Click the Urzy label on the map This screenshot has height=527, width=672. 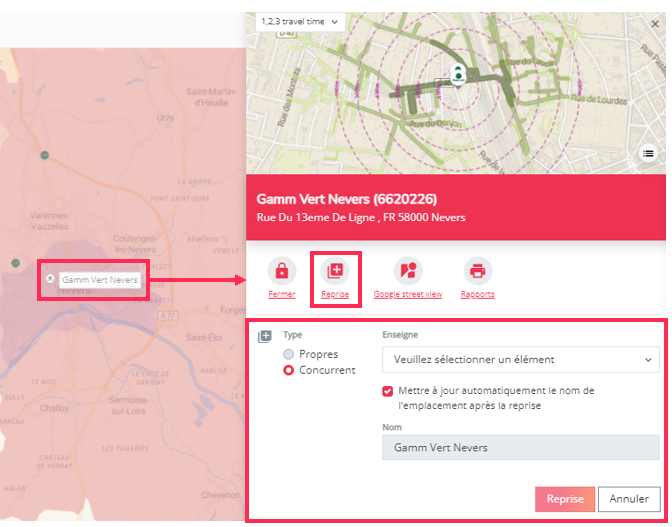[165, 118]
